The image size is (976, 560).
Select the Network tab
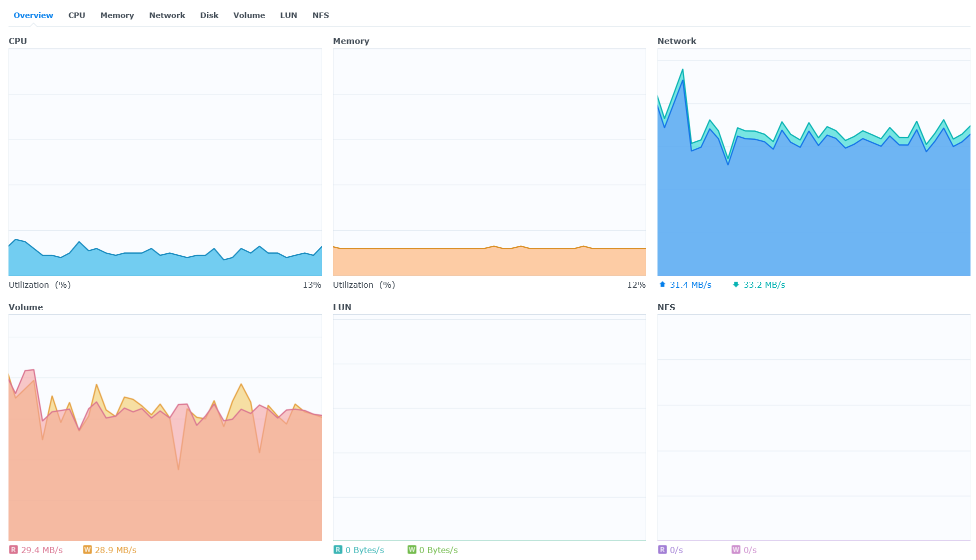tap(167, 15)
